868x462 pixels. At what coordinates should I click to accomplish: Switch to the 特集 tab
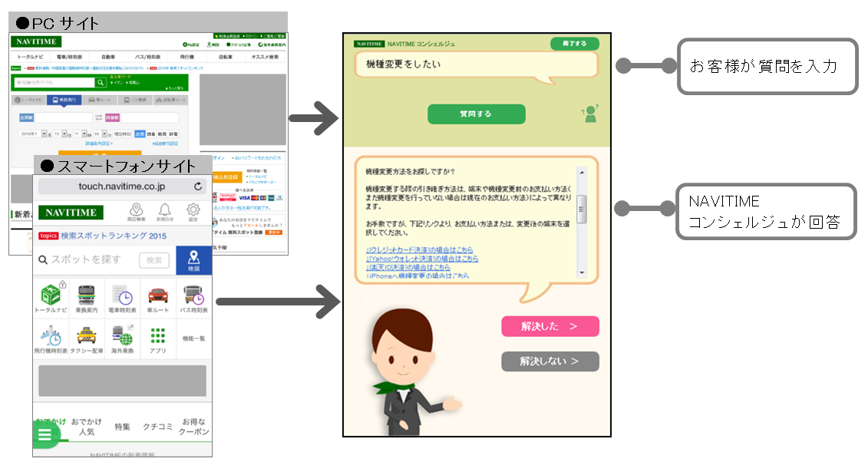click(x=122, y=427)
